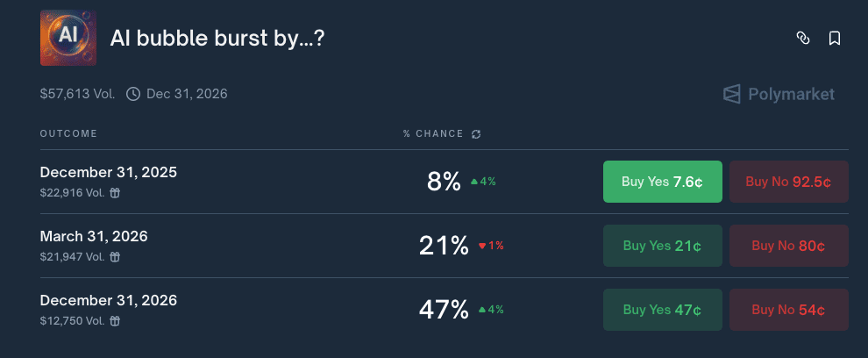Buy No at 92.5¢ for December 2025
Image resolution: width=868 pixels, height=358 pixels.
(x=788, y=182)
